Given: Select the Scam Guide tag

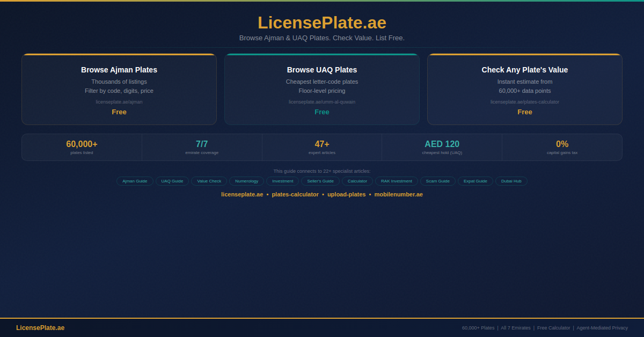Looking at the screenshot, I should (x=438, y=181).
